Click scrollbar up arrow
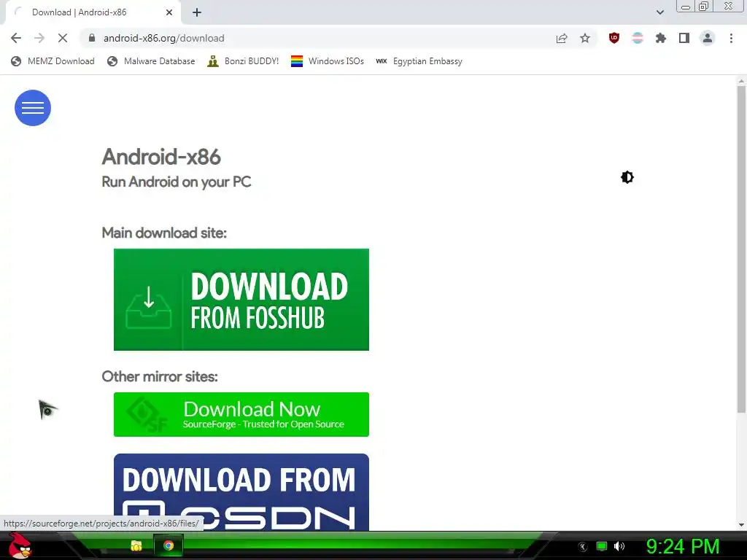Viewport: 747px width, 560px height. (741, 81)
